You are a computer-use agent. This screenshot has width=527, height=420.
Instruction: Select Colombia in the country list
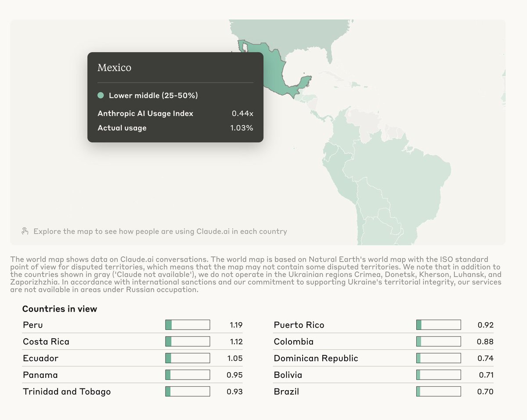point(383,341)
